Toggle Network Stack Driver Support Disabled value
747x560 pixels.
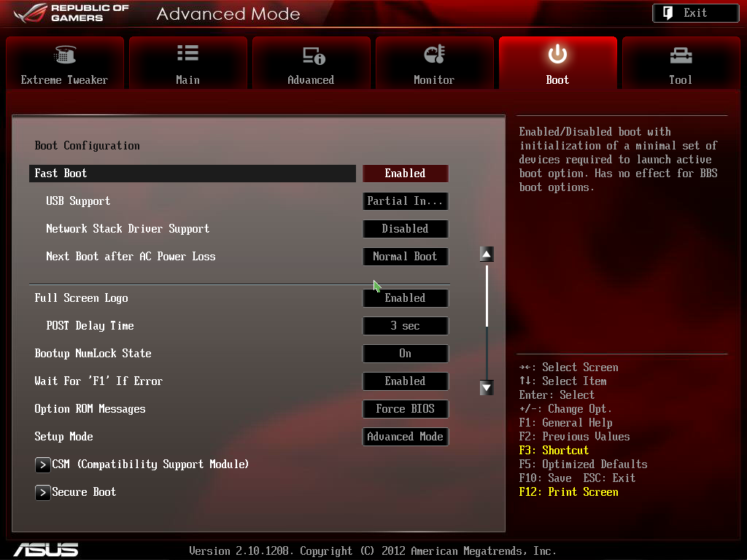pos(406,228)
